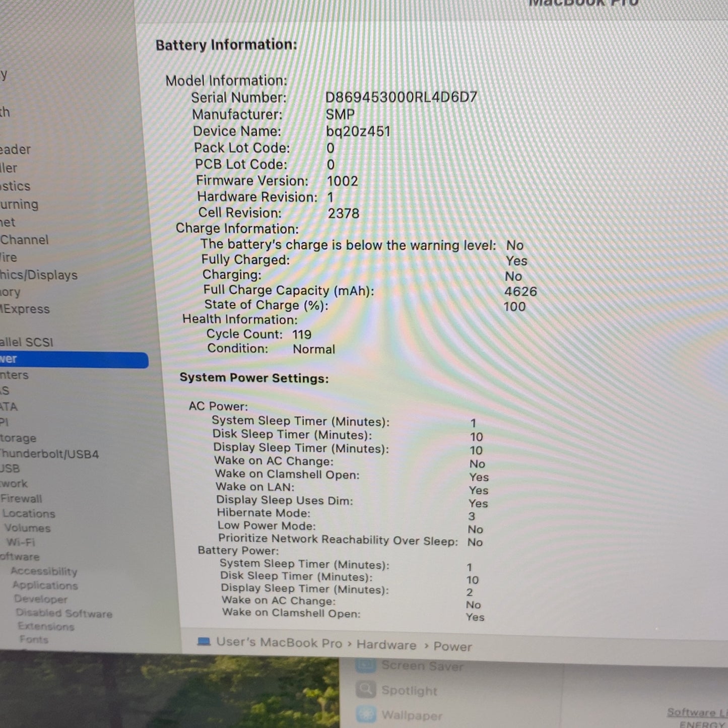Screen dimensions: 728x728
Task: Open Wi-Fi in the sidebar
Action: [x=21, y=542]
